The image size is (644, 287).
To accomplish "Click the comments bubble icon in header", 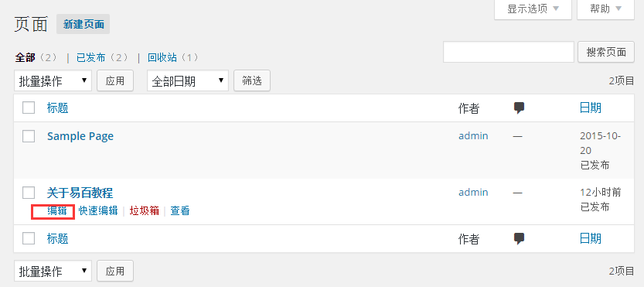I will [520, 108].
